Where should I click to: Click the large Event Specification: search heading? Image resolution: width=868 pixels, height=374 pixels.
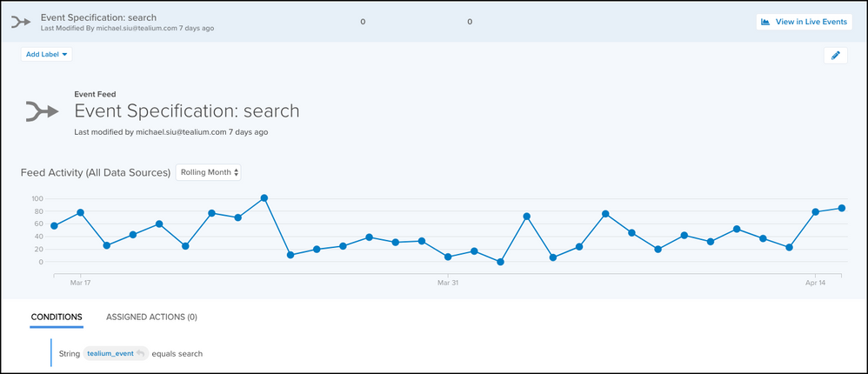187,111
